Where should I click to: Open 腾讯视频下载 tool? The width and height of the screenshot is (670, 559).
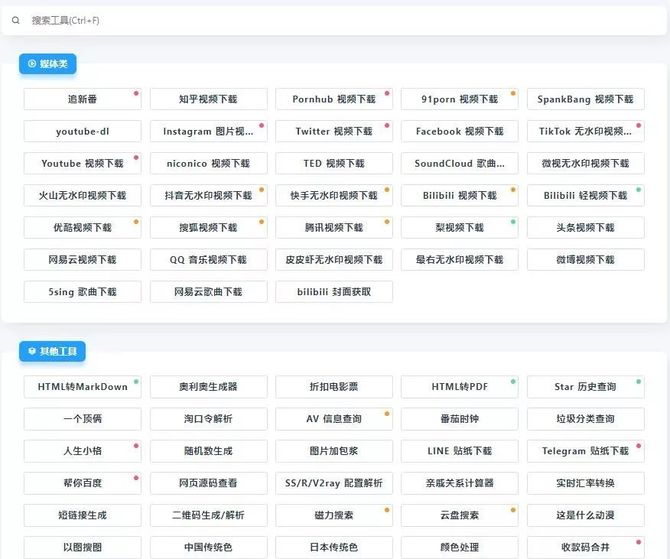coord(334,227)
